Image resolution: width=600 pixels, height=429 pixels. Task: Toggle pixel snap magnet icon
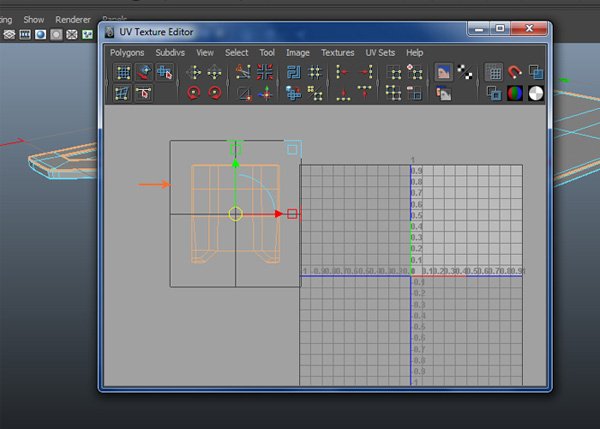tap(515, 72)
